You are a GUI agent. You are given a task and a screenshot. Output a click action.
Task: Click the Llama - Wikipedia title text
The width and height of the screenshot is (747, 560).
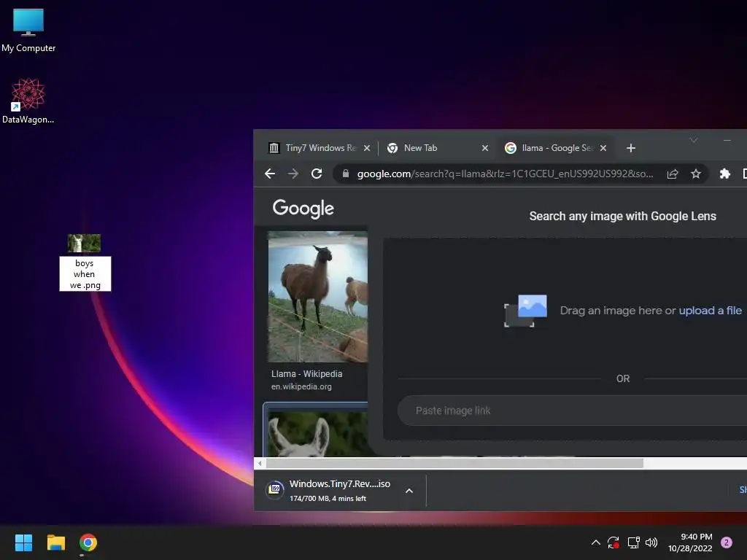(x=307, y=374)
